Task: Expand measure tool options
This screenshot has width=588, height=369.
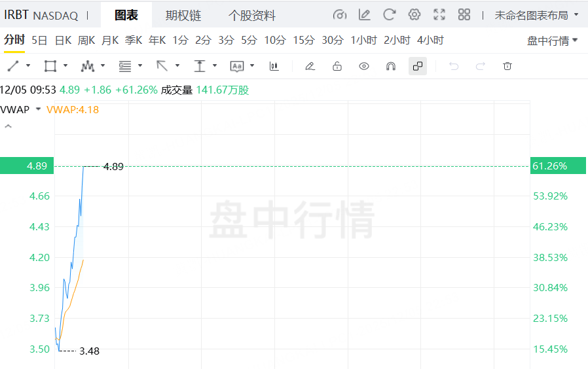Action: pyautogui.click(x=215, y=65)
